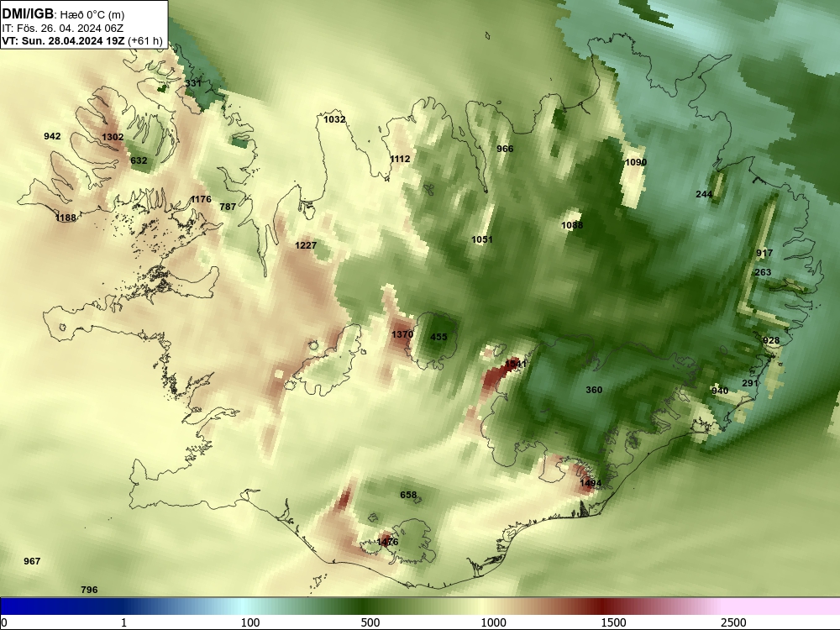The height and width of the screenshot is (630, 840).
Task: Click the 1500 mark on the color scale
Action: point(613,622)
